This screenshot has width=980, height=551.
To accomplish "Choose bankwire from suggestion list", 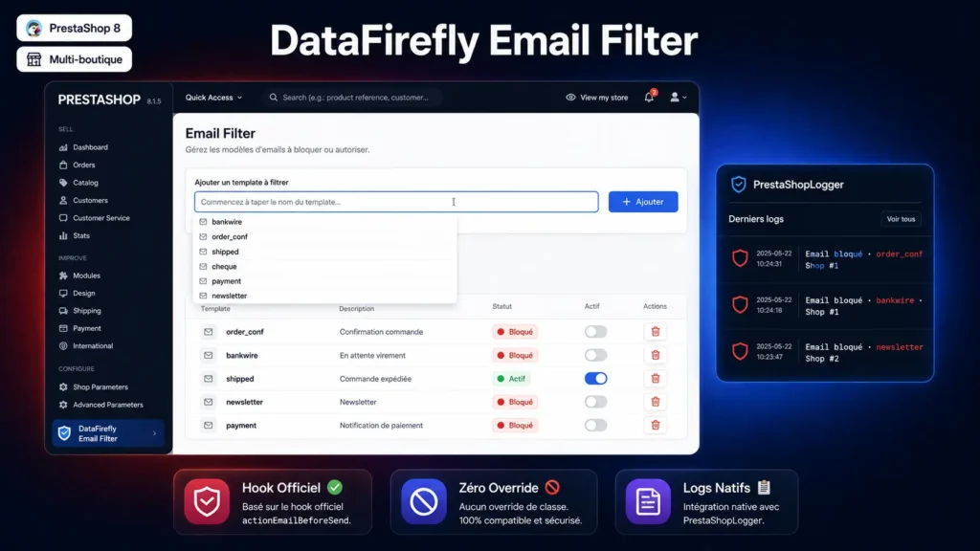I will click(325, 222).
